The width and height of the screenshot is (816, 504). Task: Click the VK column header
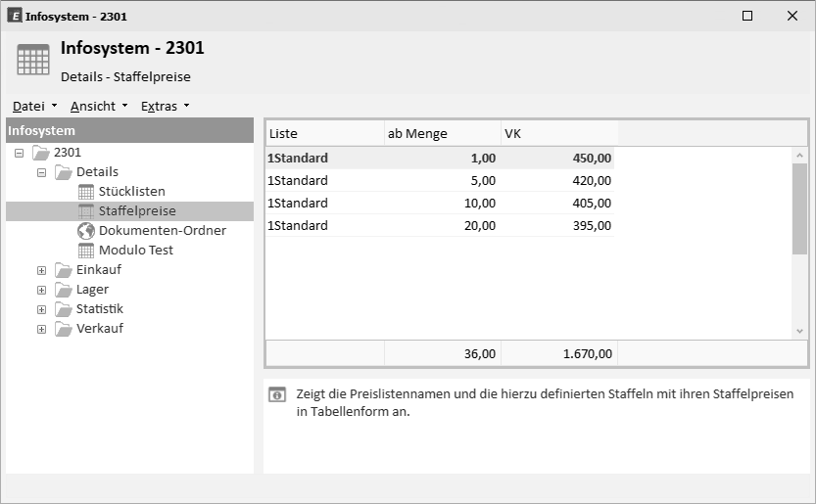pyautogui.click(x=559, y=134)
